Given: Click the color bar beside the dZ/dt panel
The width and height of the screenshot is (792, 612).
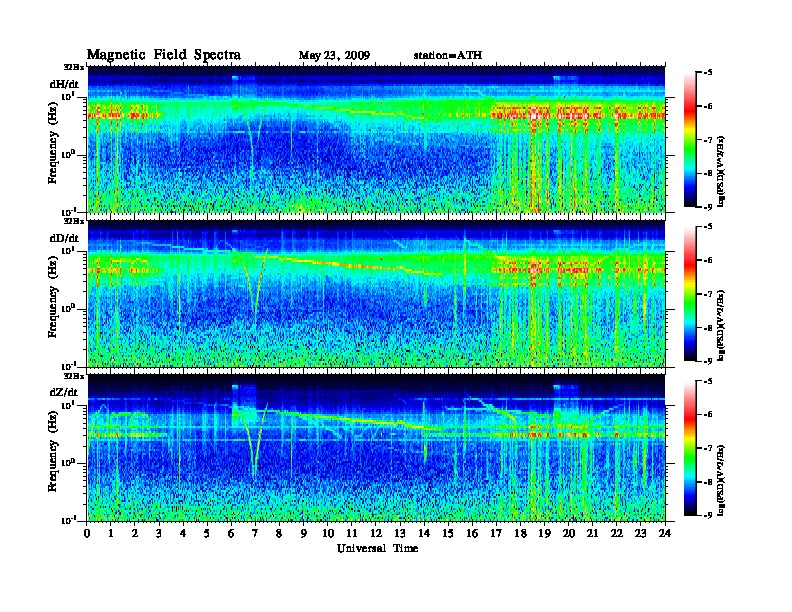Looking at the screenshot, I should (690, 448).
